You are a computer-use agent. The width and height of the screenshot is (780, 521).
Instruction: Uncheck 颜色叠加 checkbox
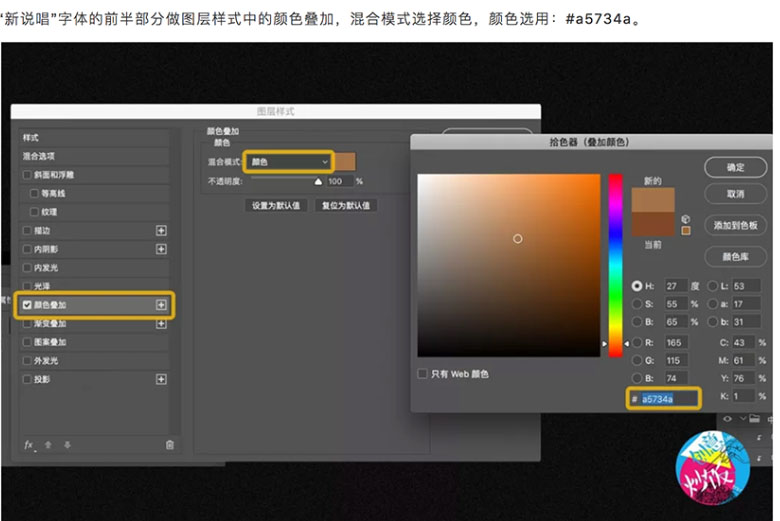(x=27, y=305)
